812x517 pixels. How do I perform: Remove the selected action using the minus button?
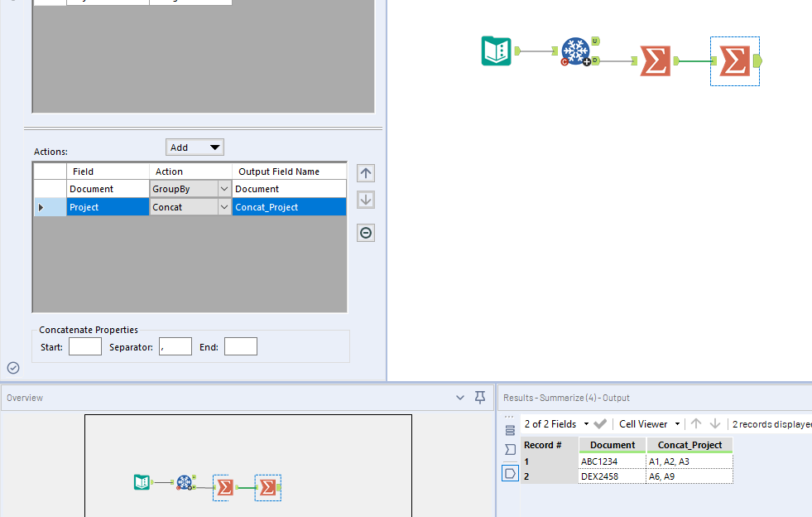click(x=365, y=233)
